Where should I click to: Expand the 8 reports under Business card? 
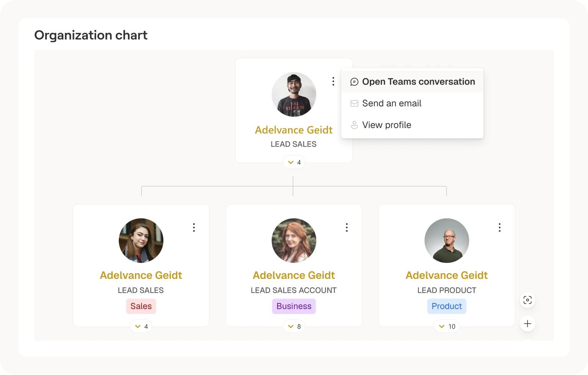(x=294, y=326)
